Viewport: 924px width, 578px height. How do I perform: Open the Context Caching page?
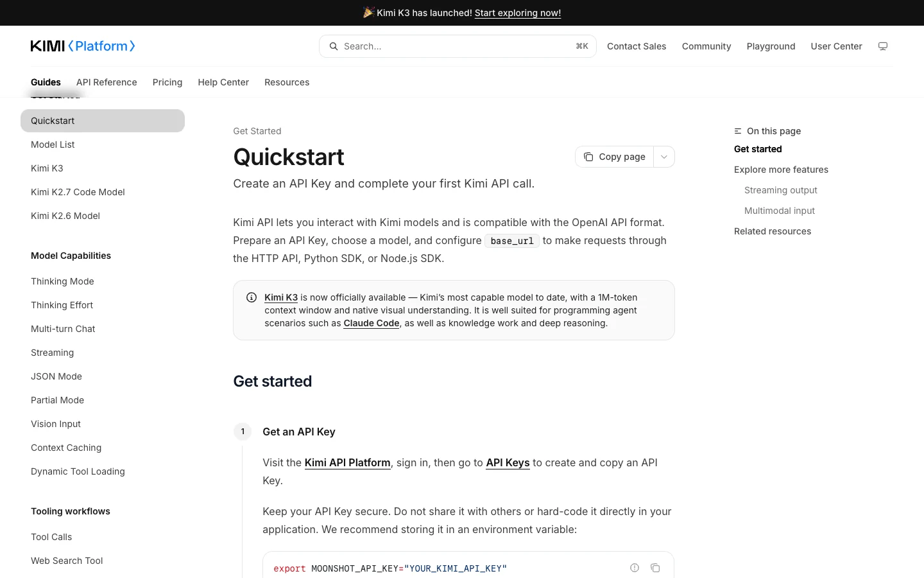(x=66, y=448)
